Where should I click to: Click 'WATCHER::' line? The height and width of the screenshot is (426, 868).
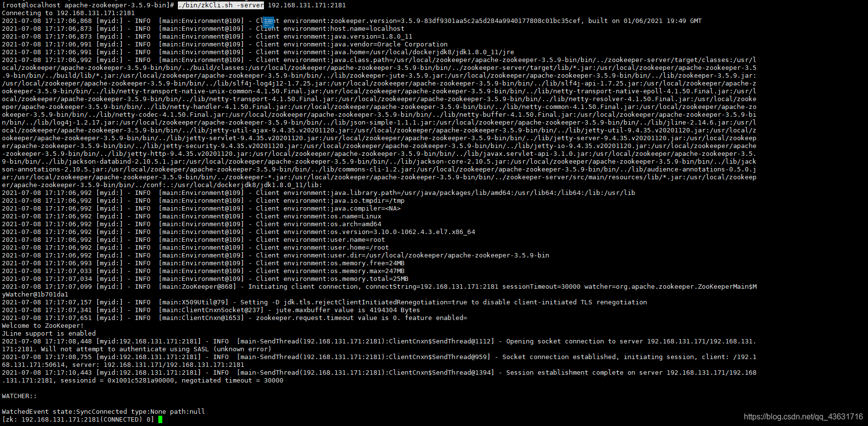[x=20, y=396]
